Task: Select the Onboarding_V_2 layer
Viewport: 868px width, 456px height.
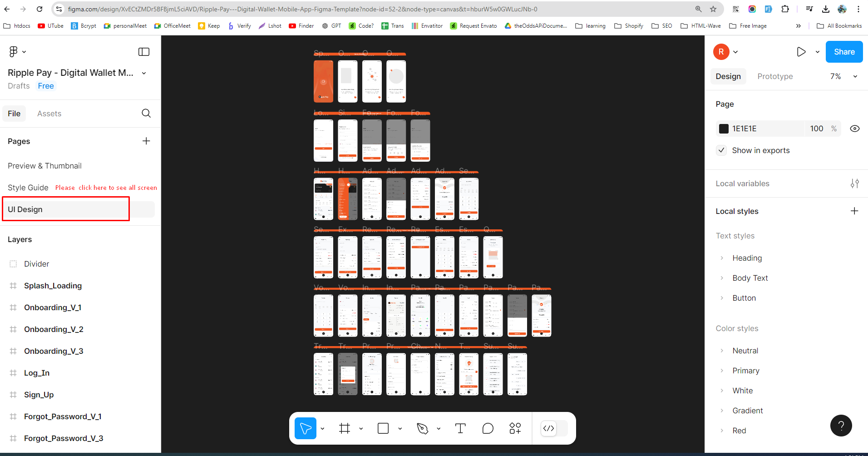Action: tap(54, 329)
